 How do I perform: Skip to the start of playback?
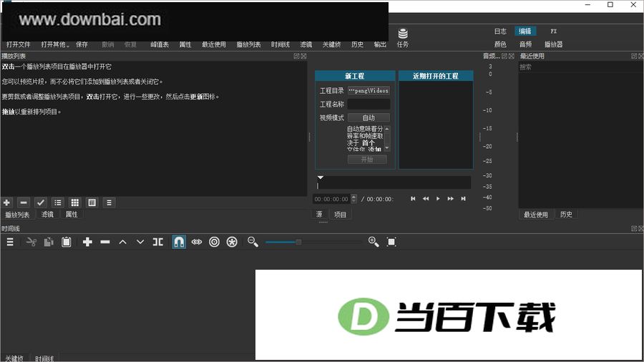tap(413, 199)
